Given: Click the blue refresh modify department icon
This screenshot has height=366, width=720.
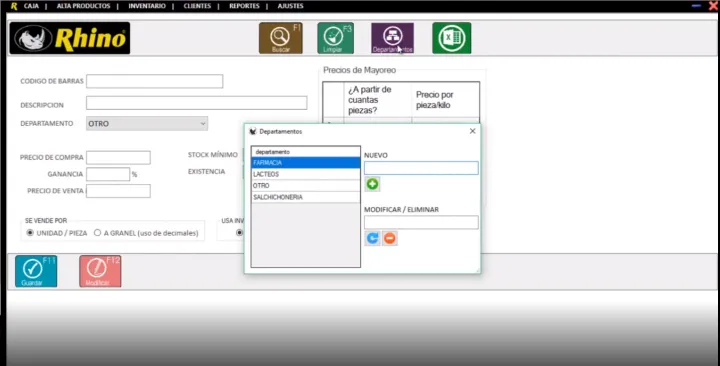Looking at the screenshot, I should 372,238.
